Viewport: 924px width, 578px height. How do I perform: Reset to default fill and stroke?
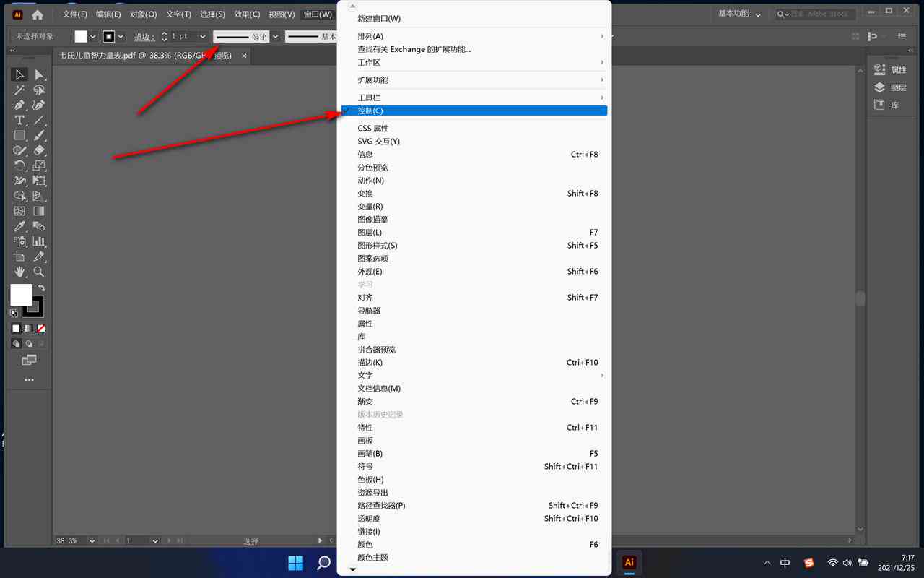[14, 314]
